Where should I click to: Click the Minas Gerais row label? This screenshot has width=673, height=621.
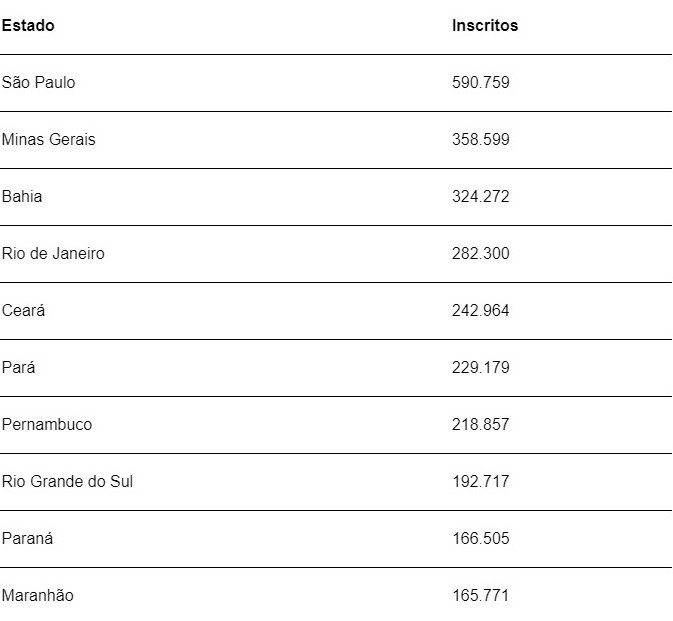click(x=49, y=139)
